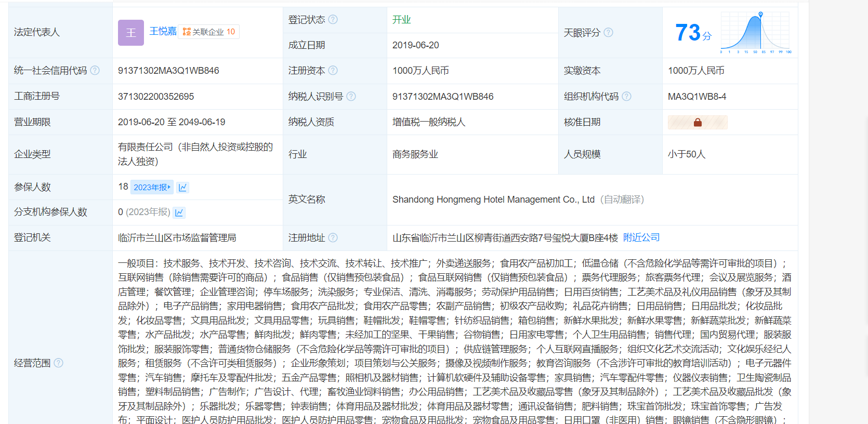Click help icon beside 统一社会信用代码
The image size is (868, 424).
[95, 70]
